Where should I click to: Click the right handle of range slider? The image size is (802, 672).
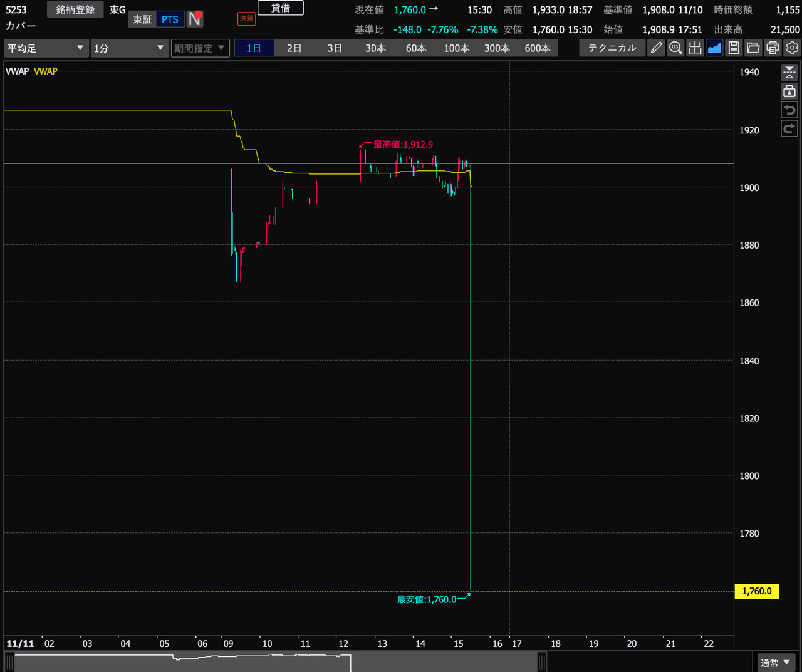(x=542, y=662)
